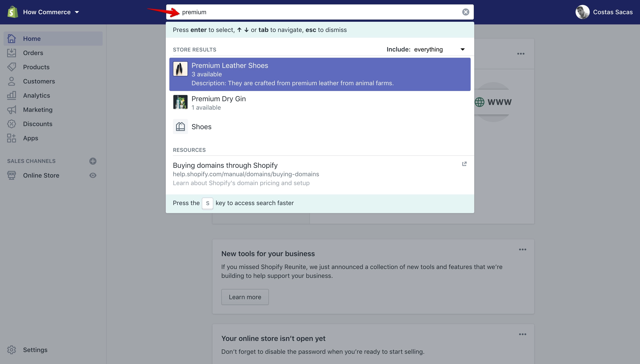
Task: Clear the search field with the X button
Action: [x=465, y=12]
